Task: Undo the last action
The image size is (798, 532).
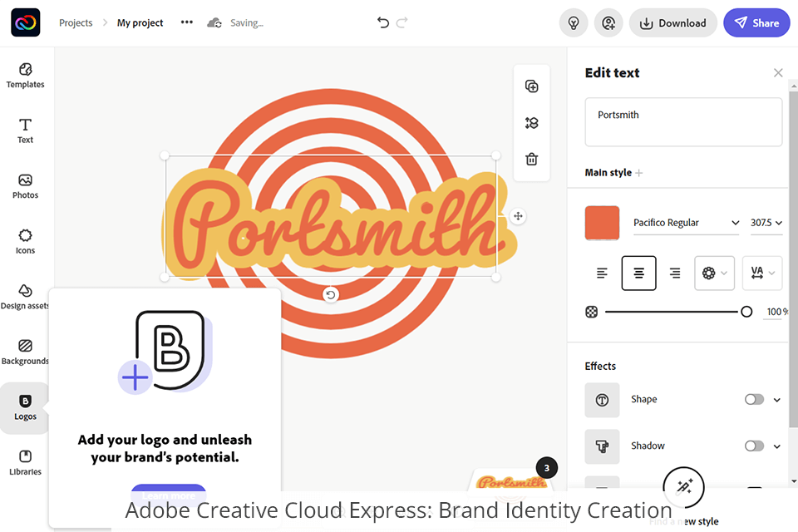Action: [383, 22]
